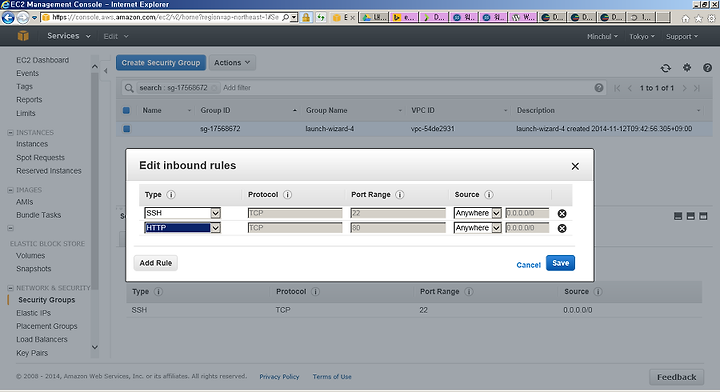Image resolution: width=720 pixels, height=392 pixels.
Task: Click the security lock icon in address bar
Action: click(x=306, y=17)
